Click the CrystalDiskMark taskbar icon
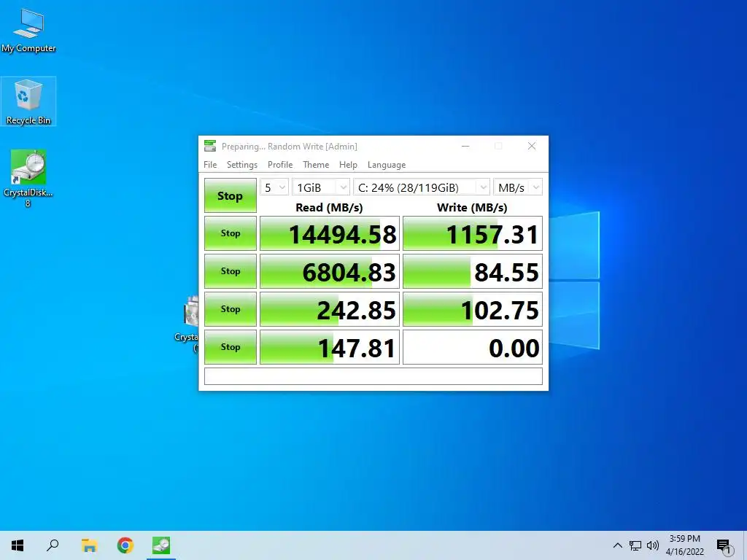 pyautogui.click(x=161, y=545)
